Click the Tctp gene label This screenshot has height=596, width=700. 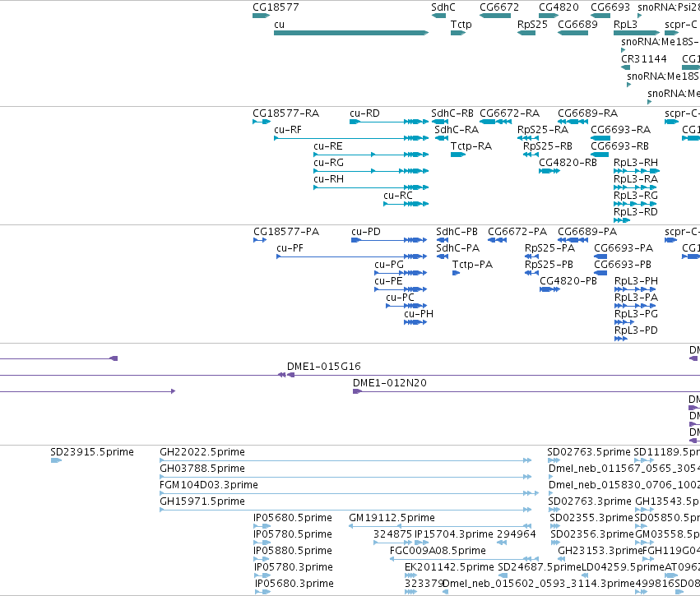(x=461, y=25)
